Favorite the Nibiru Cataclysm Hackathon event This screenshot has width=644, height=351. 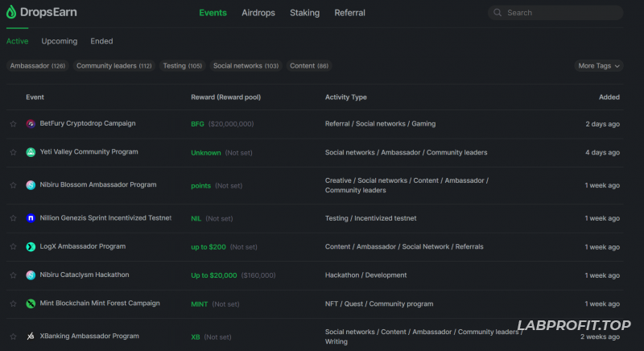tap(13, 275)
